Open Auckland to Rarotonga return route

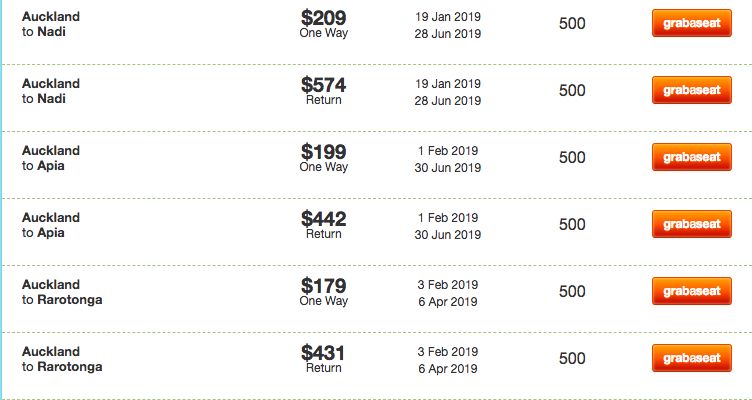point(62,358)
